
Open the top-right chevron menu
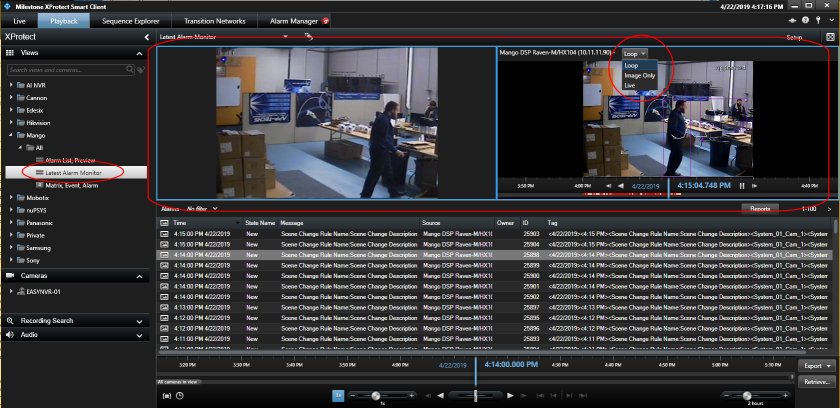coord(831,20)
